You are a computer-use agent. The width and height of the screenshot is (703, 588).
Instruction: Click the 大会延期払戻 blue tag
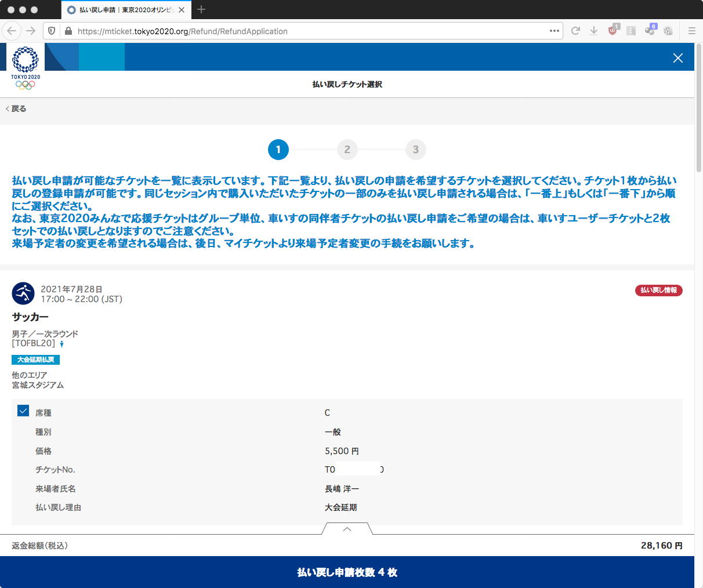click(x=35, y=360)
